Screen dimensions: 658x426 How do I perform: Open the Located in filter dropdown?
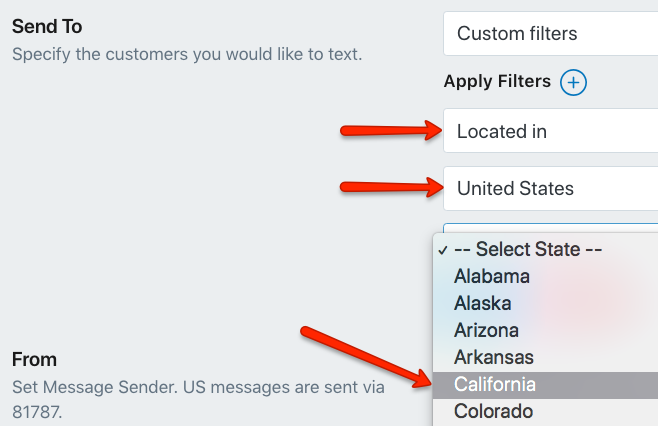tap(551, 131)
